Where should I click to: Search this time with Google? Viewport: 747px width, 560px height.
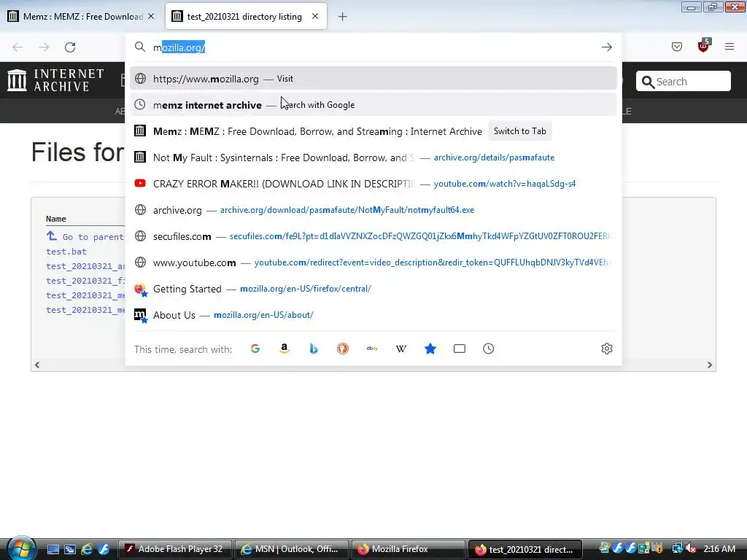pyautogui.click(x=255, y=349)
